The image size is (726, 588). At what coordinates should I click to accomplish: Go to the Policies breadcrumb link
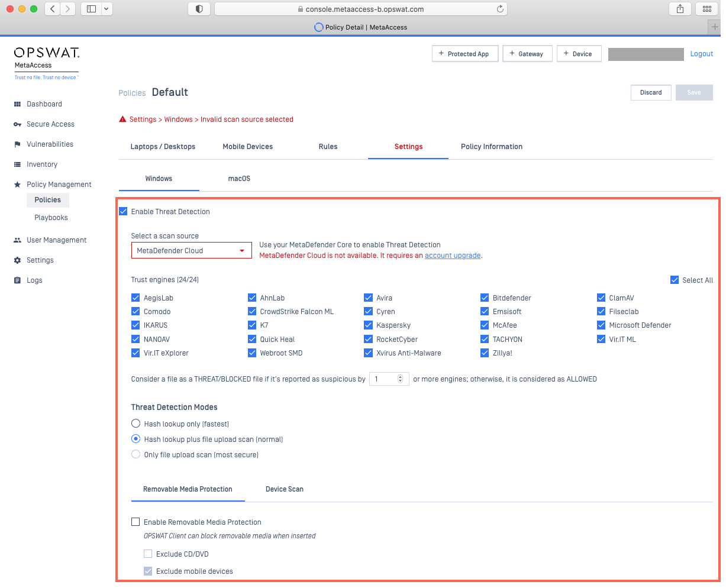pyautogui.click(x=132, y=93)
